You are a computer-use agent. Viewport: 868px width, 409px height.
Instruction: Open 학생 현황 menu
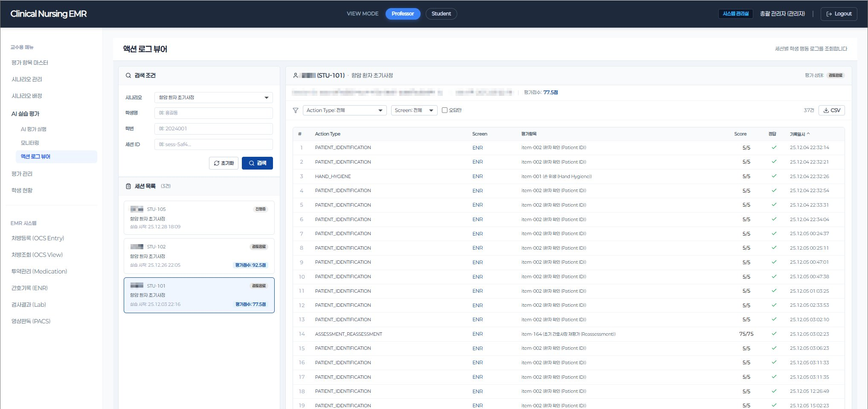[22, 190]
